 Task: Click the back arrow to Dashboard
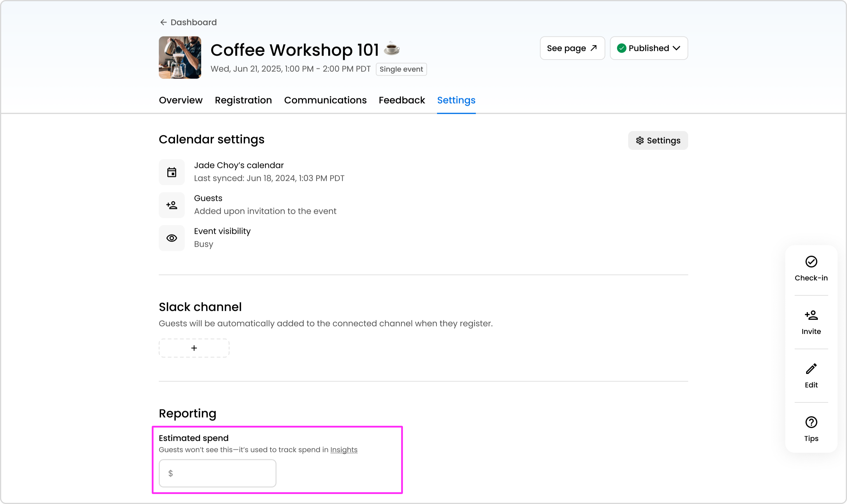[163, 22]
